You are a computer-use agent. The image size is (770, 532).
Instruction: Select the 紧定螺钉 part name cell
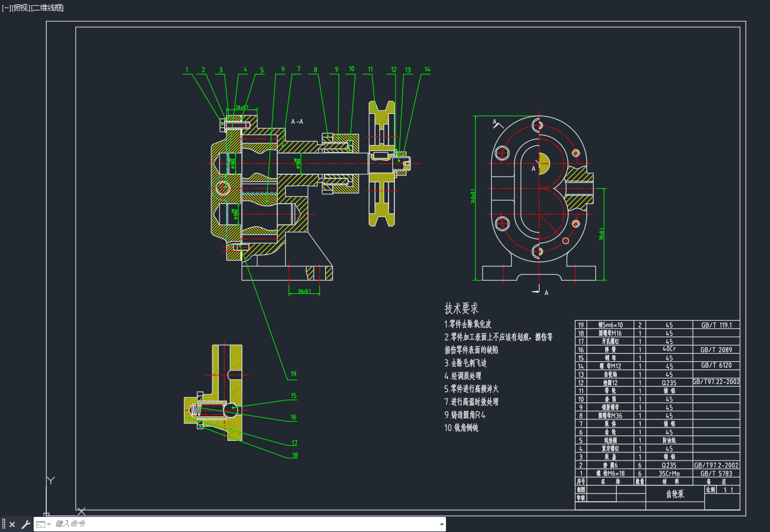(x=610, y=448)
